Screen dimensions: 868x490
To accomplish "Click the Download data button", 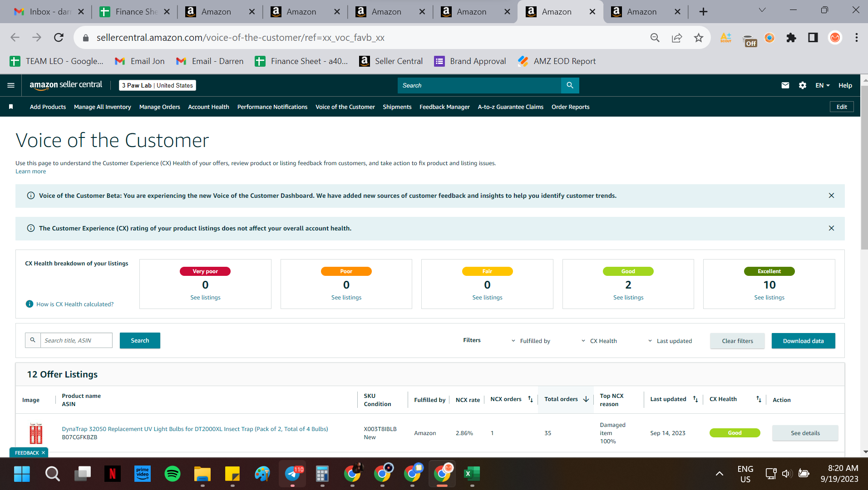I will click(803, 341).
